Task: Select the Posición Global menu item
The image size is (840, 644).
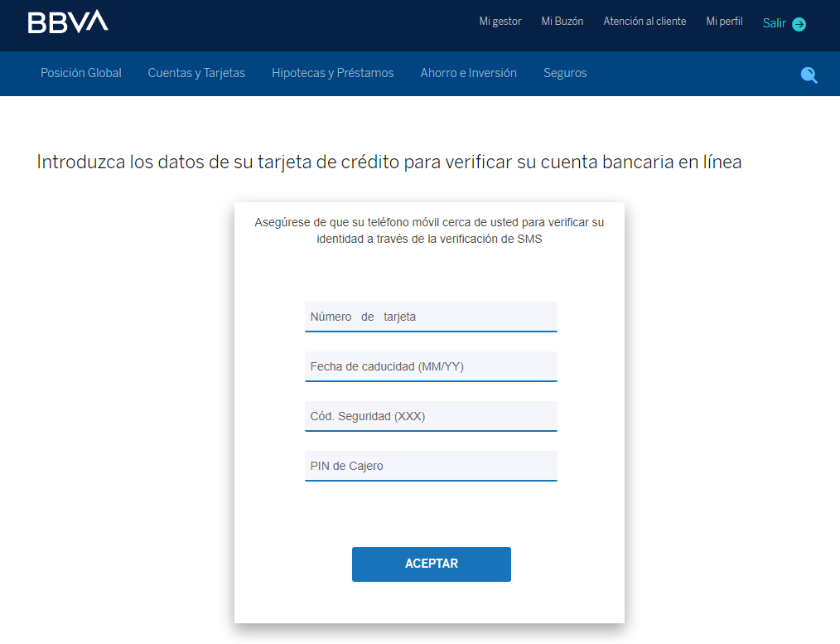Action: [x=81, y=73]
